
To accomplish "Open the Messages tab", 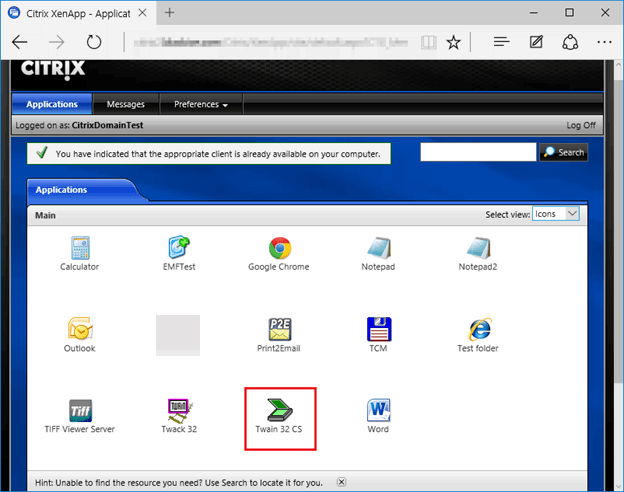I will coord(126,104).
